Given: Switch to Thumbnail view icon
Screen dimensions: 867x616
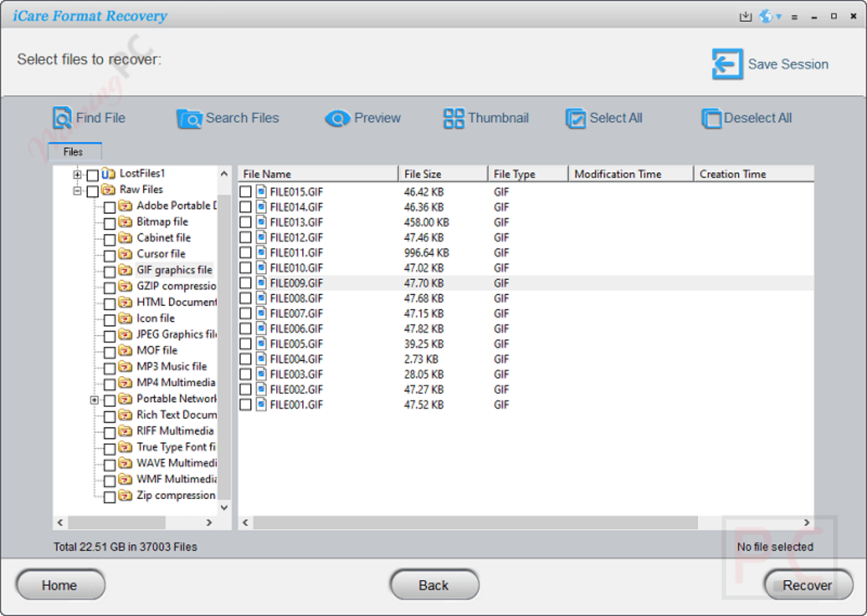Looking at the screenshot, I should point(454,119).
